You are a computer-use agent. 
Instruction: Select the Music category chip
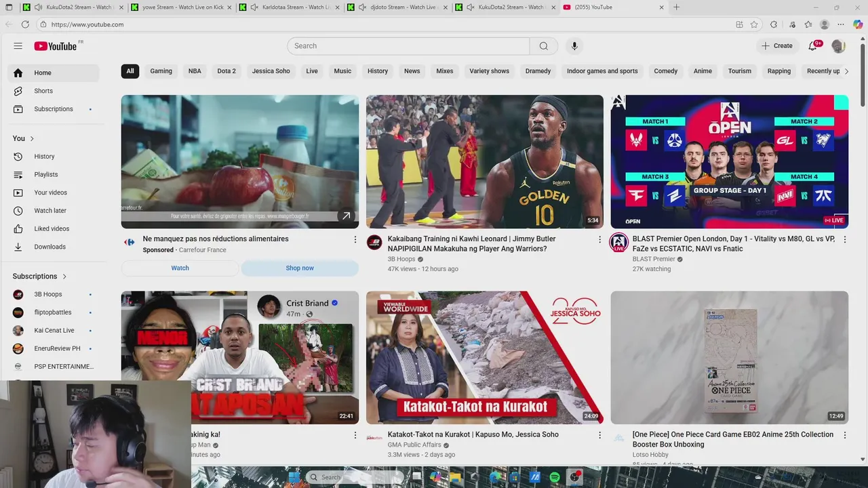(x=342, y=71)
